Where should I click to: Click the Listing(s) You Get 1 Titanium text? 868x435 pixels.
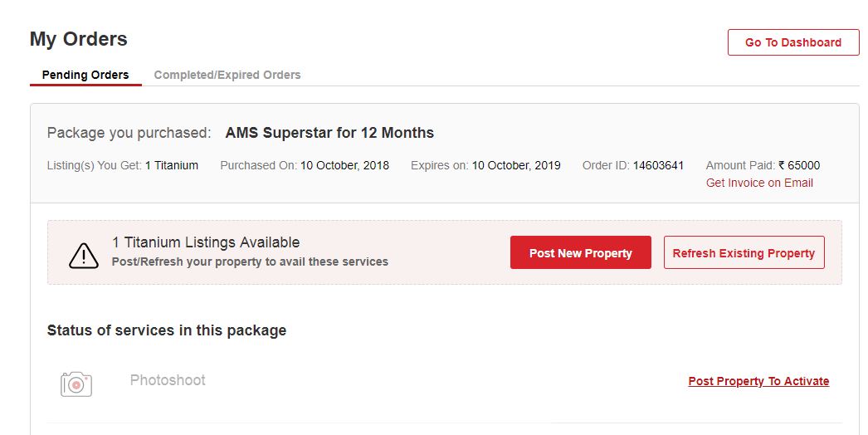[x=123, y=165]
